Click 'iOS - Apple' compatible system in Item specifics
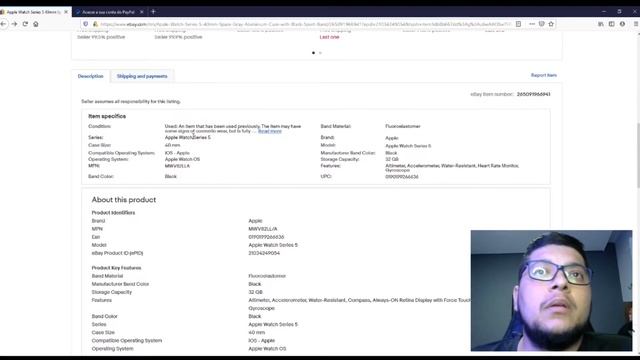The width and height of the screenshot is (640, 360). (177, 153)
